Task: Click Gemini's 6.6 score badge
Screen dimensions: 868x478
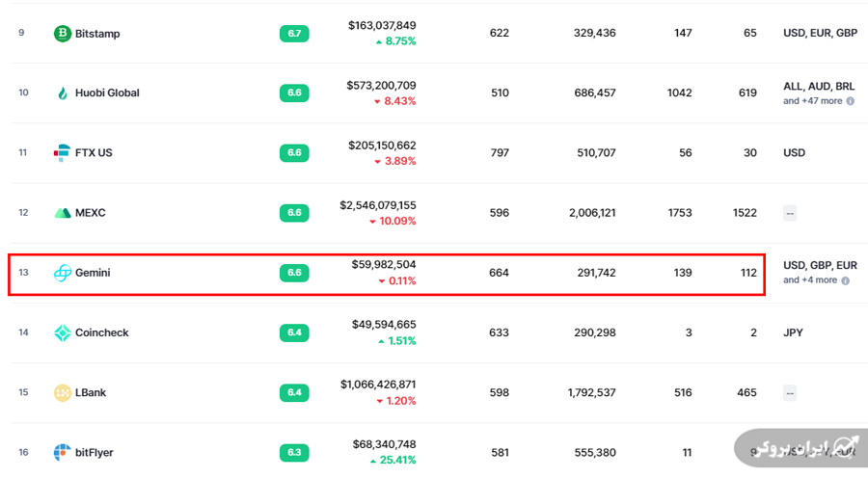Action: pos(294,273)
